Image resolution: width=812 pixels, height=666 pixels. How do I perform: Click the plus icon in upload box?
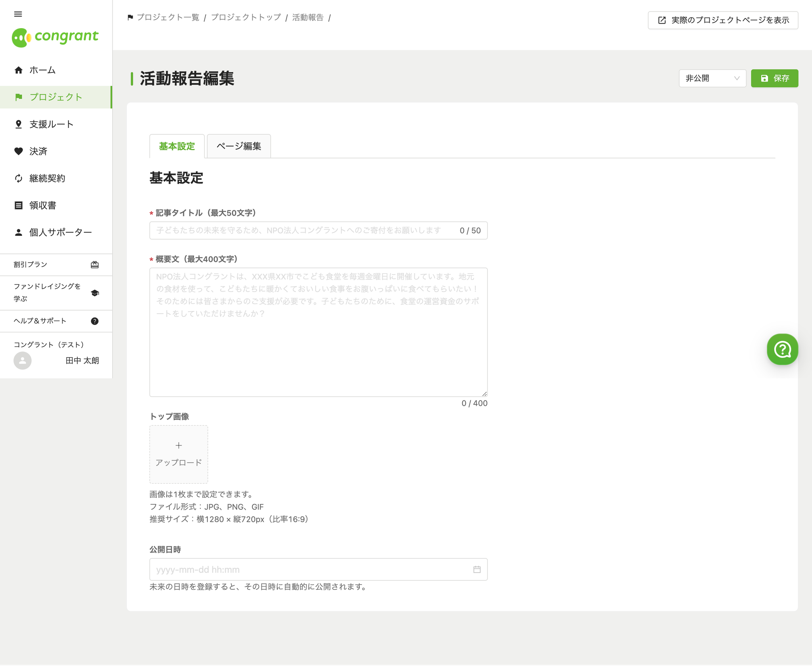(179, 446)
